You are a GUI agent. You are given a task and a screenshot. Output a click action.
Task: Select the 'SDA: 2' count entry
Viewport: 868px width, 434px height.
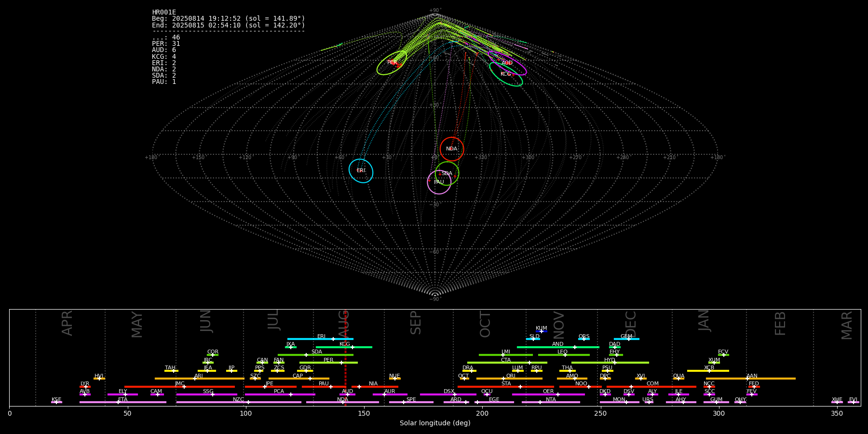point(164,75)
